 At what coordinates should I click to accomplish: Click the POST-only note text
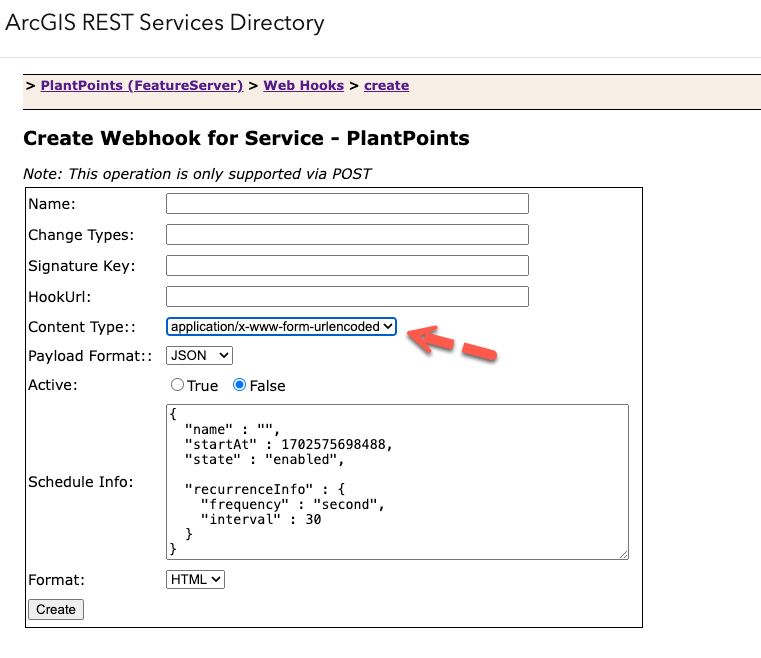[197, 174]
